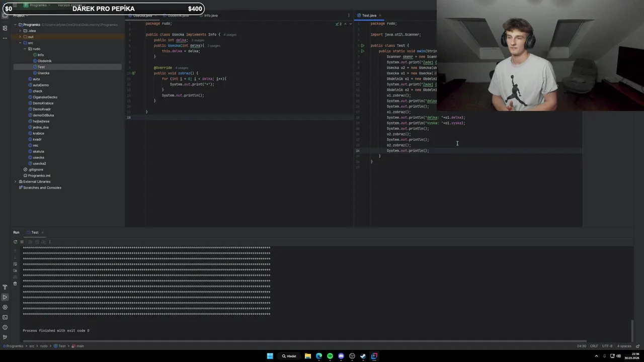Open the Problems tool window

point(5,327)
